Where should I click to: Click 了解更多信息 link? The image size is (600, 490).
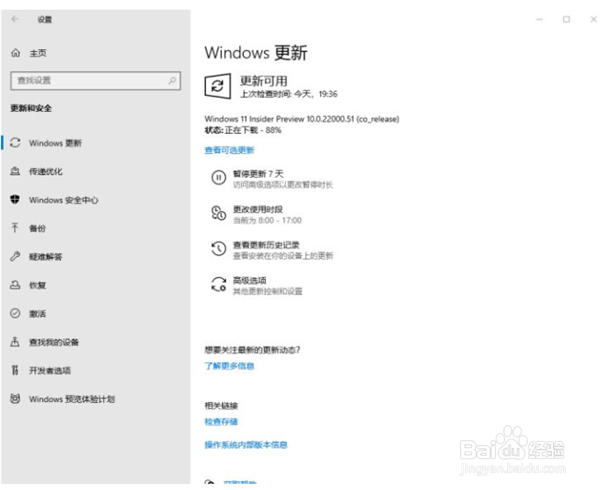(x=229, y=366)
